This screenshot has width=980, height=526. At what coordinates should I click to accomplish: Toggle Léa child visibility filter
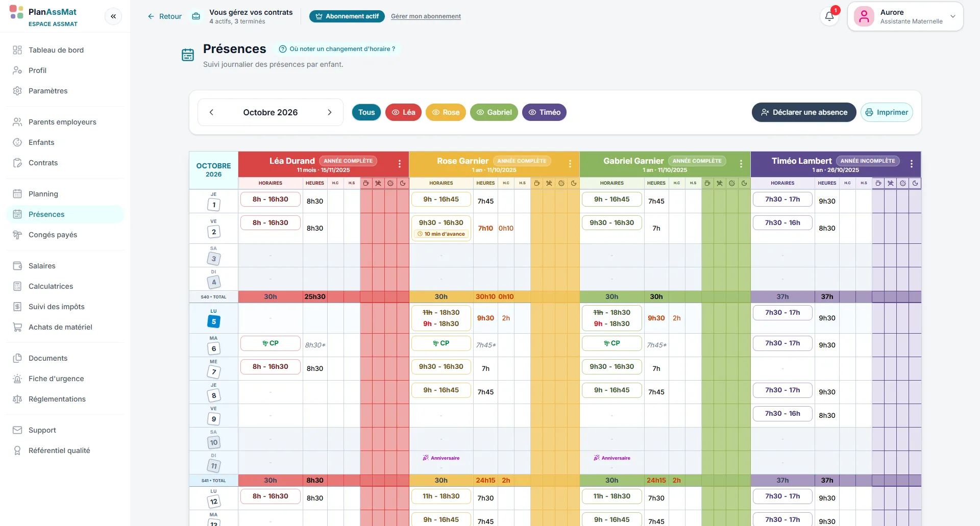point(403,112)
